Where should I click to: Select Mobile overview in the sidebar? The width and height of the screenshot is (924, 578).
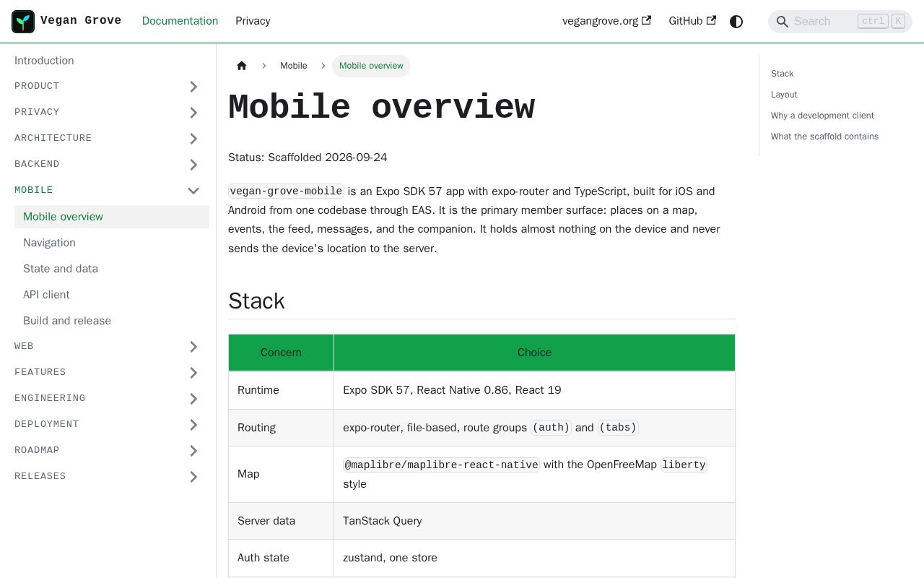point(112,217)
